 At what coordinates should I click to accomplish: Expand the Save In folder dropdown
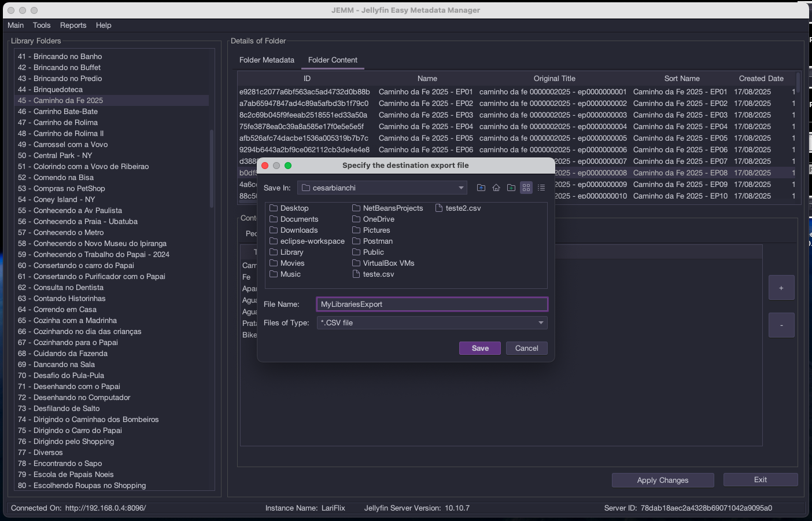tap(461, 188)
